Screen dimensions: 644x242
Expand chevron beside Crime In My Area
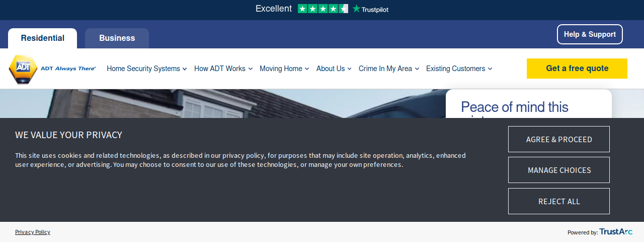coord(417,69)
